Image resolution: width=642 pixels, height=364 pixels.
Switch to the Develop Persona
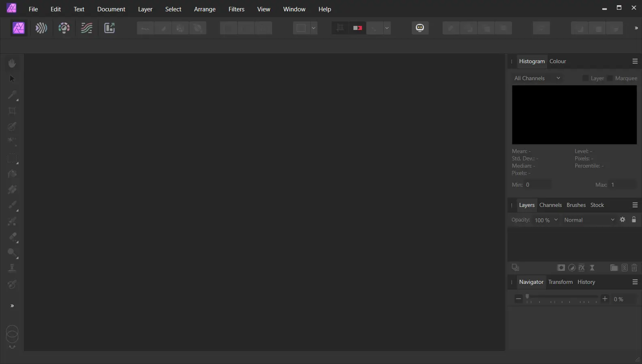(64, 28)
